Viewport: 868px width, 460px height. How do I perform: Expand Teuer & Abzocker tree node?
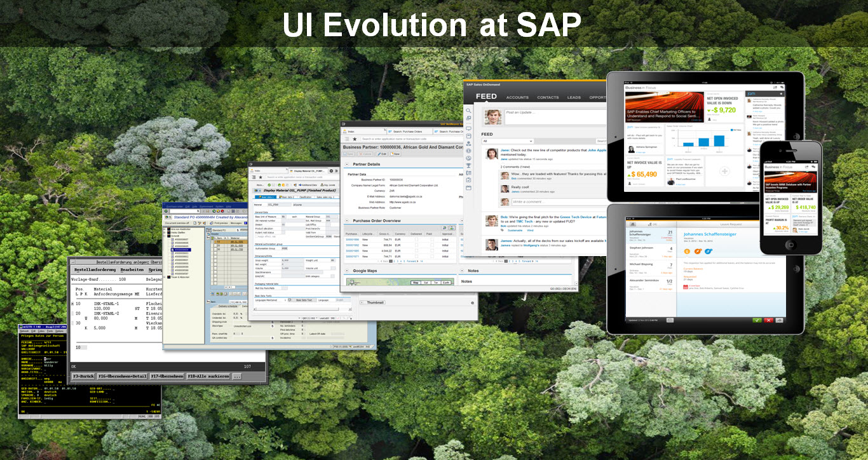165,277
